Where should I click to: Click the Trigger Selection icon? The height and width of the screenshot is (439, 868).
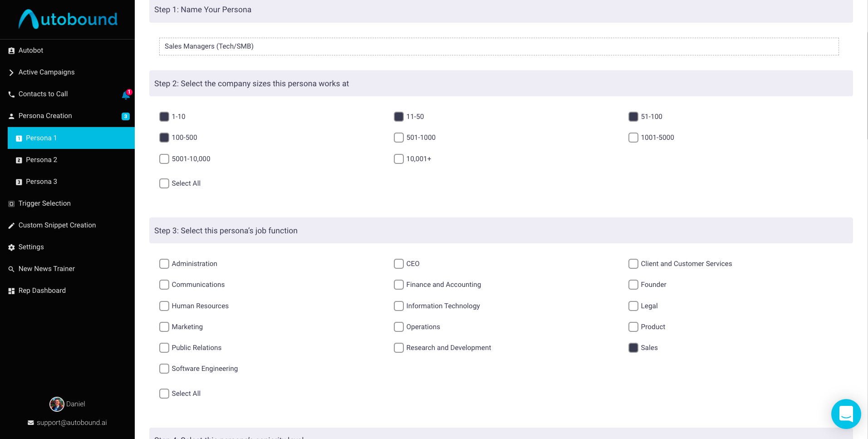[11, 204]
